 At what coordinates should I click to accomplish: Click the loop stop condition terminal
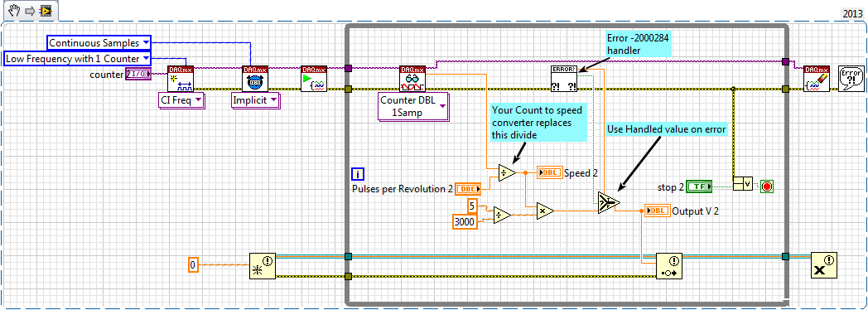[766, 186]
